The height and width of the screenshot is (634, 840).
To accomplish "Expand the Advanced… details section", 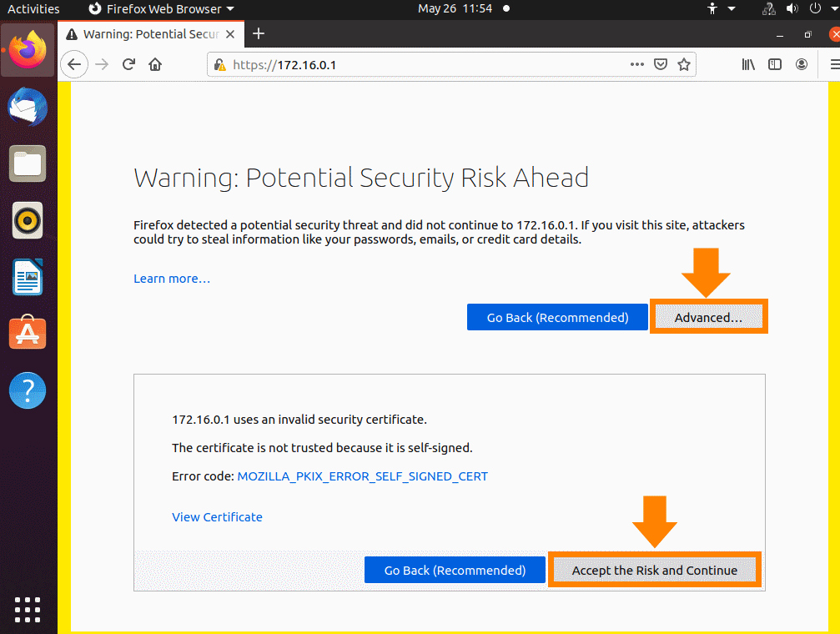I will point(708,317).
